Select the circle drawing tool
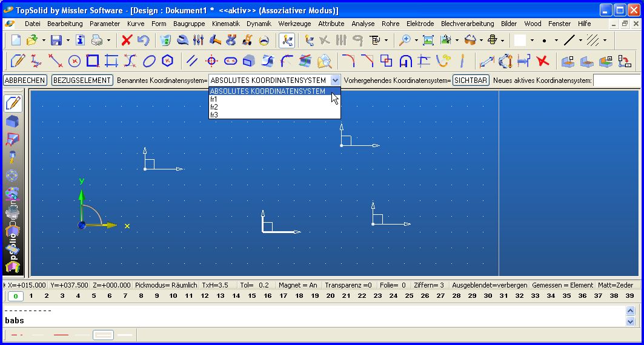Viewport: 644px width, 345px height. [75, 61]
